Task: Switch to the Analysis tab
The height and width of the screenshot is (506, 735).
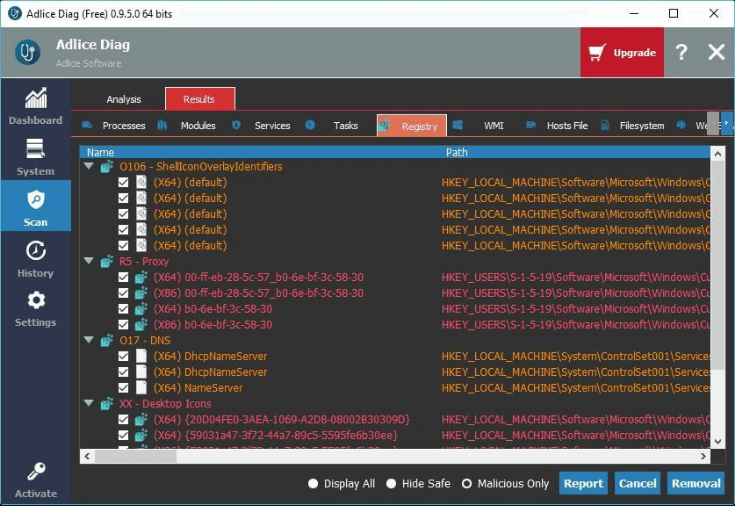Action: [x=124, y=100]
